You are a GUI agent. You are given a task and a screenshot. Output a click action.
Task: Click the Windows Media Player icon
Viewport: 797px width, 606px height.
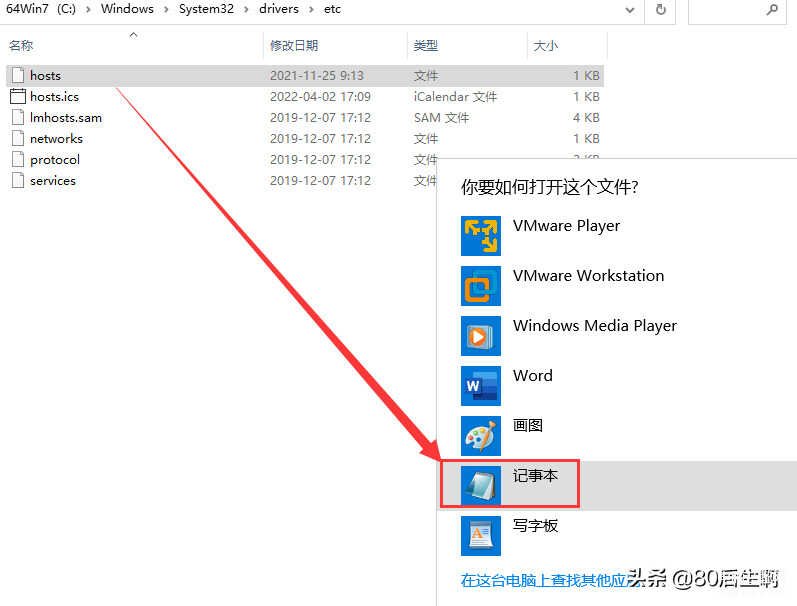point(480,336)
